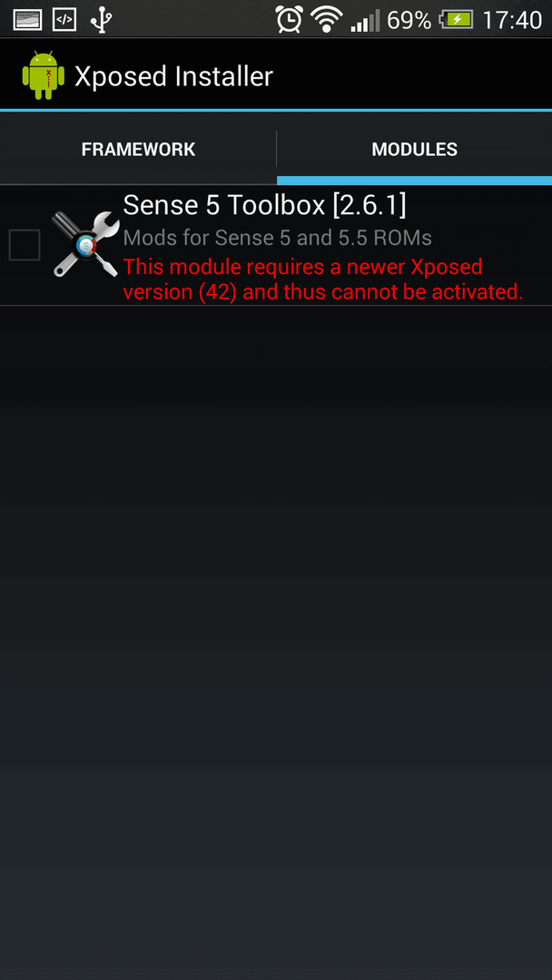The image size is (552, 980).
Task: Tap the USB debugging code icon
Action: (64, 19)
